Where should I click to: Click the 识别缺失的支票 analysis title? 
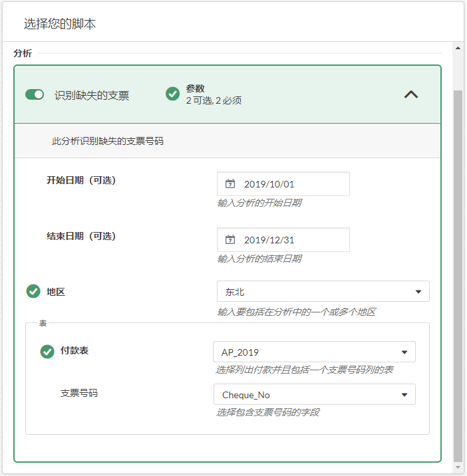pos(92,95)
